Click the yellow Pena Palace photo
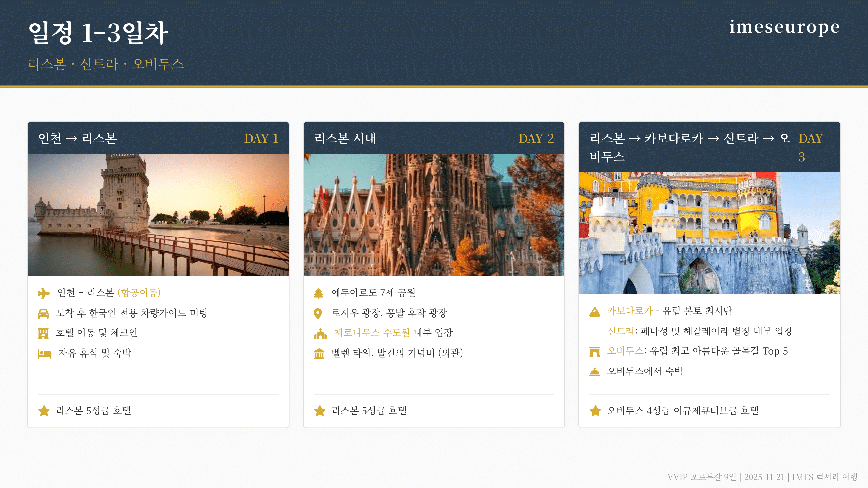 [x=709, y=233]
